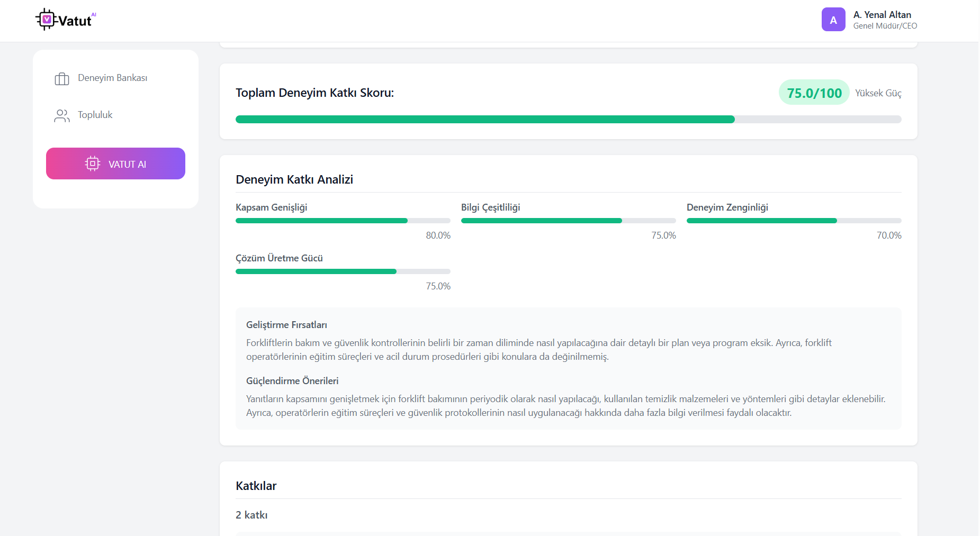Select the "2 katkı" count text

(251, 515)
